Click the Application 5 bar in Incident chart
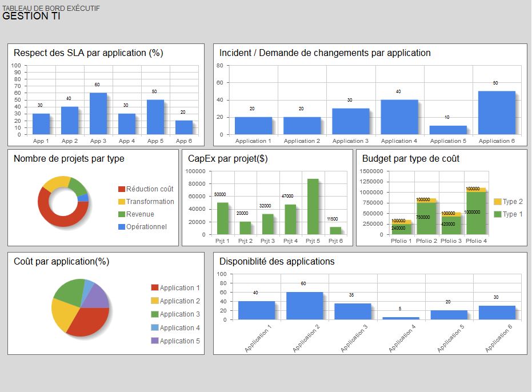 448,130
